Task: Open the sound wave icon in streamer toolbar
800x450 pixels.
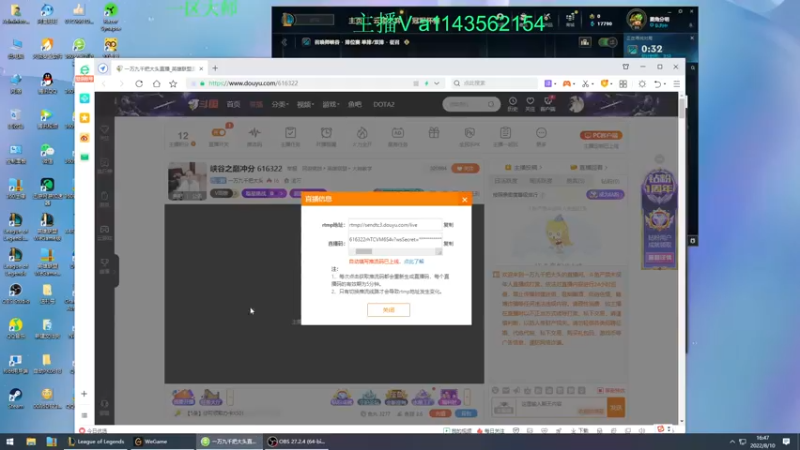Action: [x=255, y=133]
